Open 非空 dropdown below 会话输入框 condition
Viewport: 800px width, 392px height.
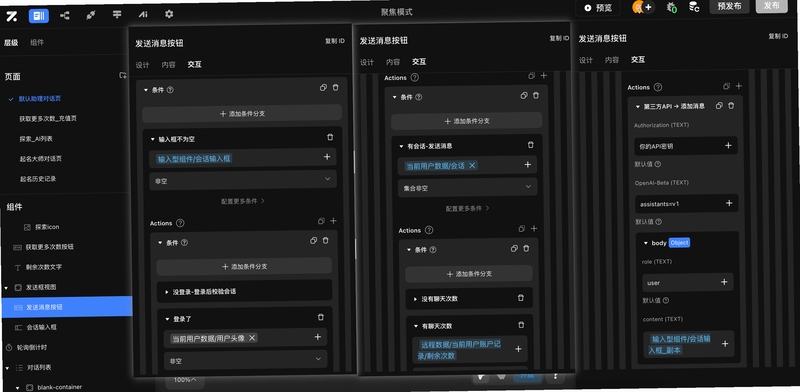(243, 180)
